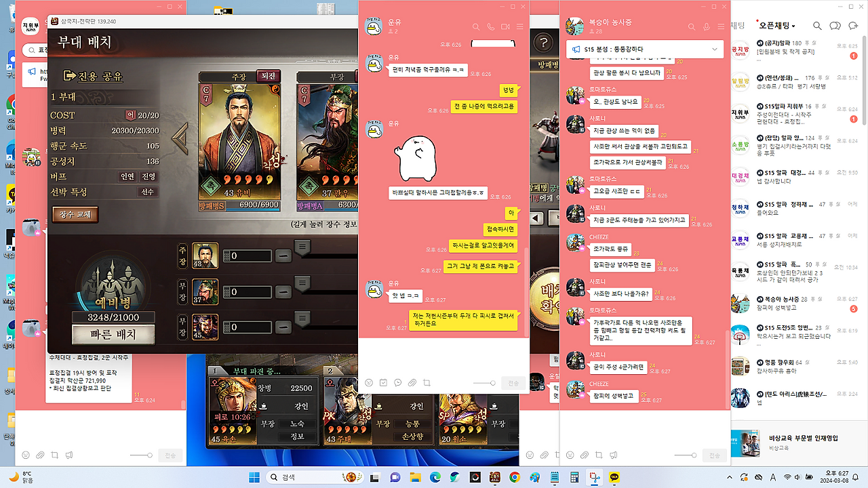Open search in 운유 chat window
The width and height of the screenshot is (868, 488).
tap(477, 26)
